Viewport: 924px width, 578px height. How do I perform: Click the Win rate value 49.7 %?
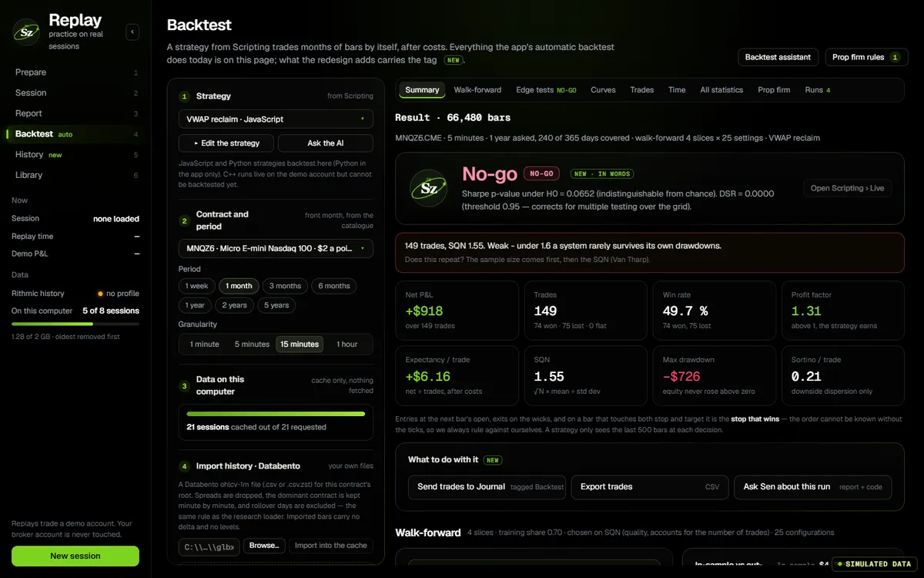(x=685, y=311)
